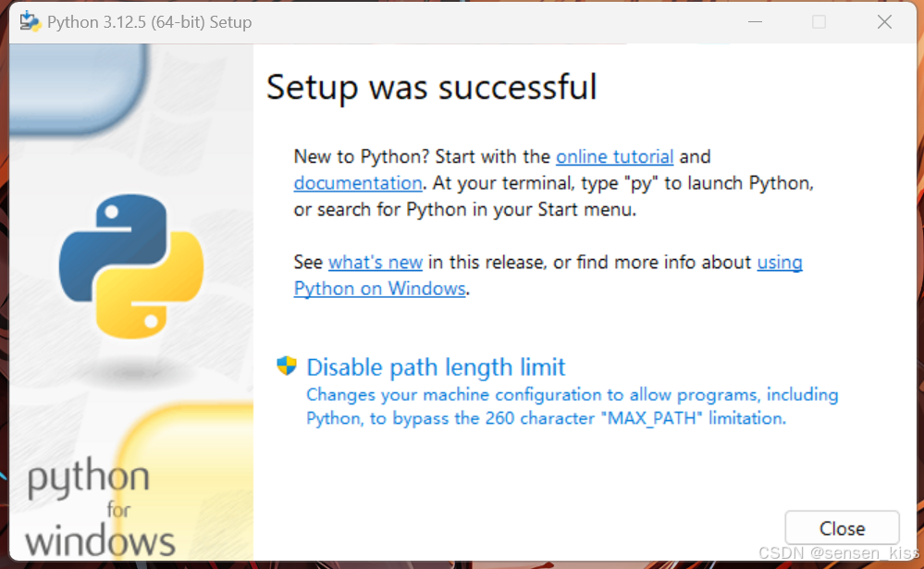Select Disable path length limit
Image resolution: width=924 pixels, height=569 pixels.
pos(436,367)
